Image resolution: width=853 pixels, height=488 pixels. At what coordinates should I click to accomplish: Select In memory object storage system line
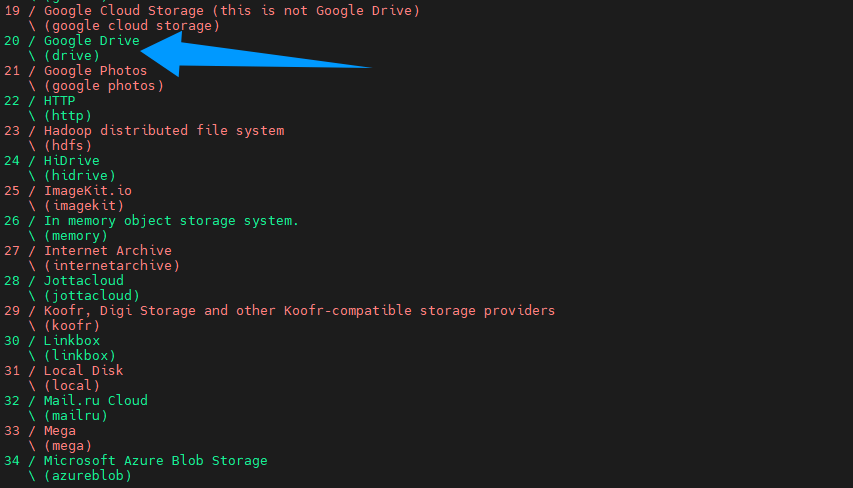171,221
